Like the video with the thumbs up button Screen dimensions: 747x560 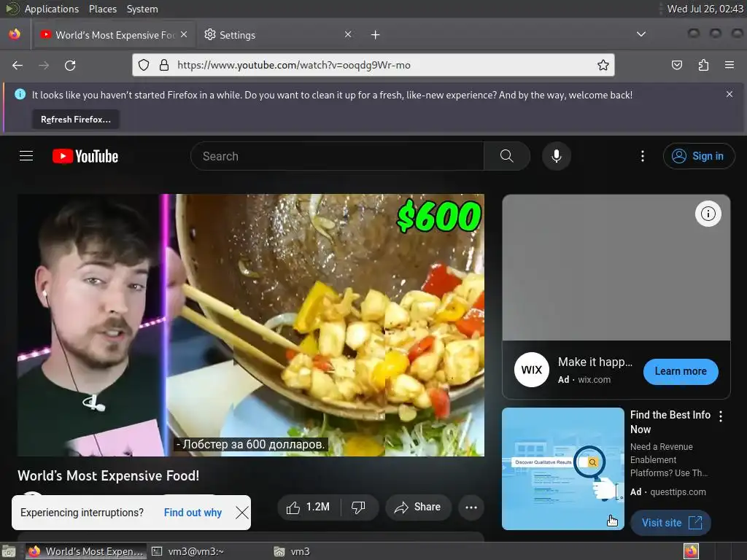point(309,507)
